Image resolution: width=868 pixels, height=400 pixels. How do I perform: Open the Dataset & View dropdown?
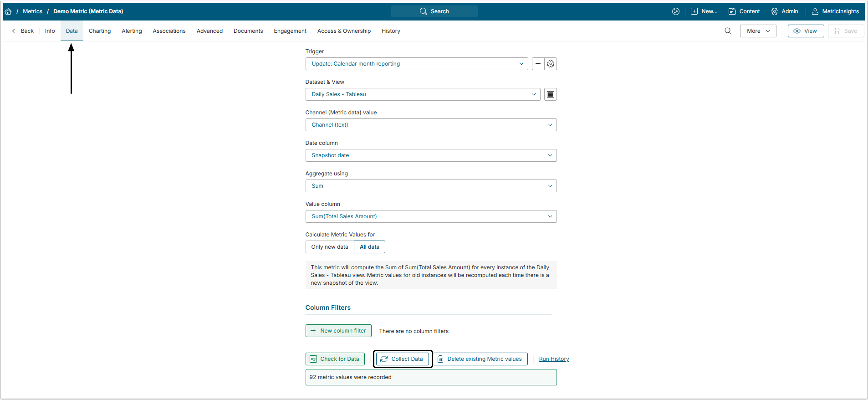pos(423,94)
